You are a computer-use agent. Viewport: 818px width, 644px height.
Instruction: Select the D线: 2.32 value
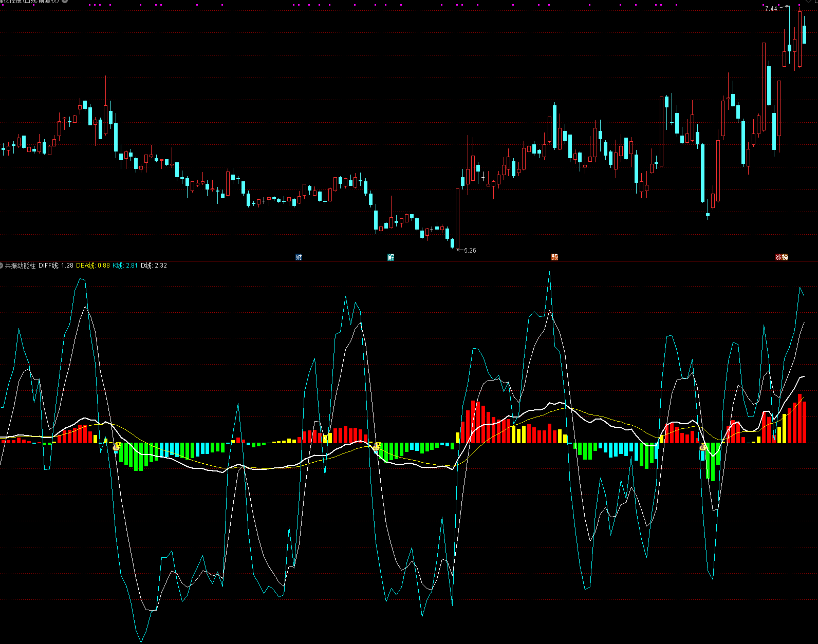point(154,266)
